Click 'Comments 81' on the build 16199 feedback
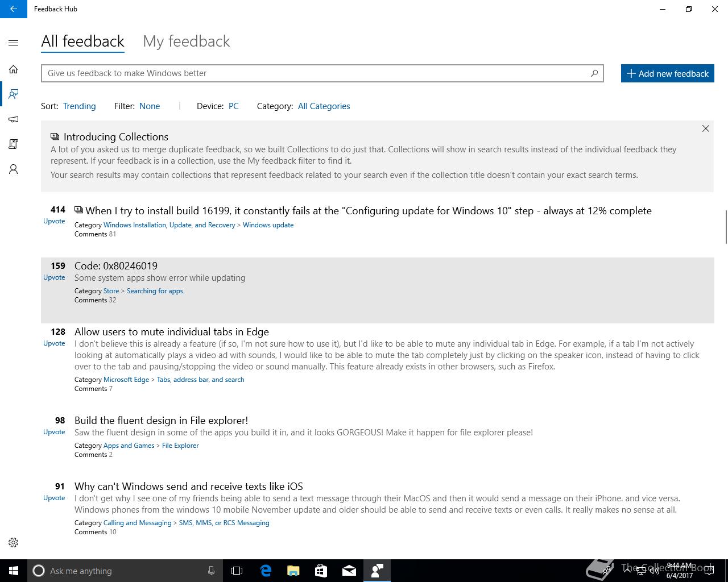 [x=95, y=234]
